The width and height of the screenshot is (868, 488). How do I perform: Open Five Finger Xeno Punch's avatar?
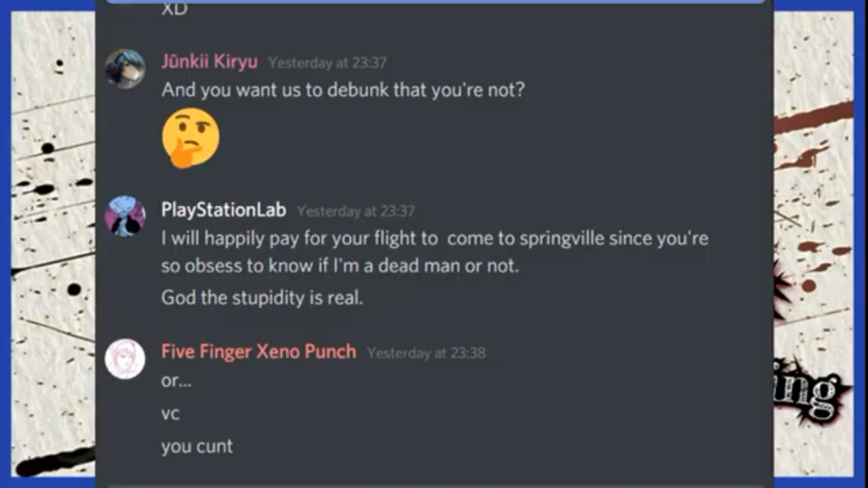(x=125, y=359)
